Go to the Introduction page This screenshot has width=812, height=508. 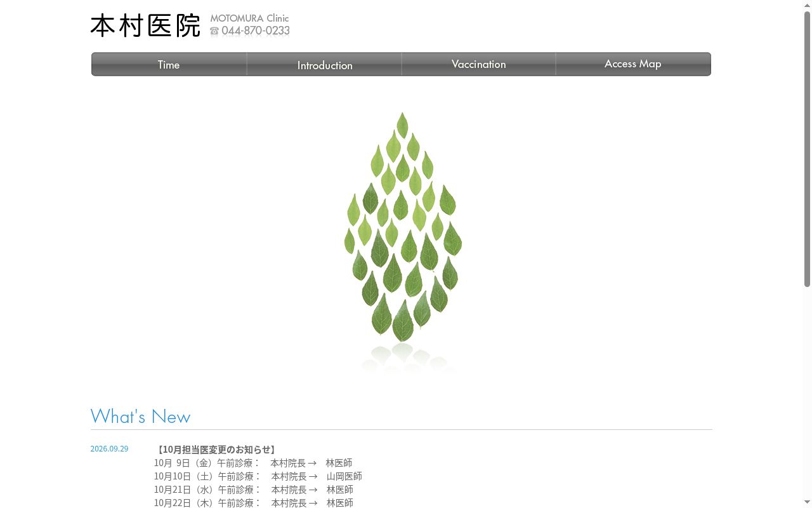(x=325, y=64)
